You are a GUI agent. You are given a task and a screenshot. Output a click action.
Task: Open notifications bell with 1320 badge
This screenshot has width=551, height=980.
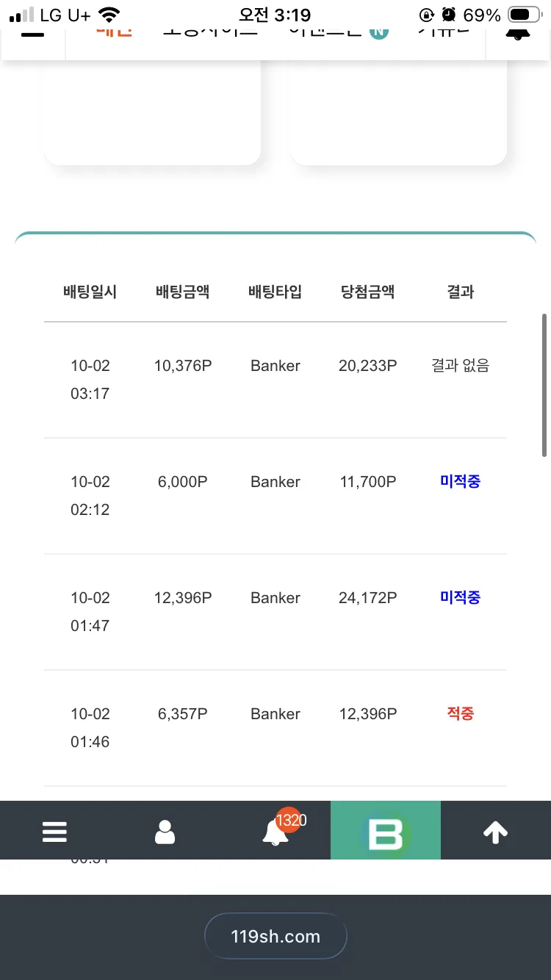coord(276,832)
